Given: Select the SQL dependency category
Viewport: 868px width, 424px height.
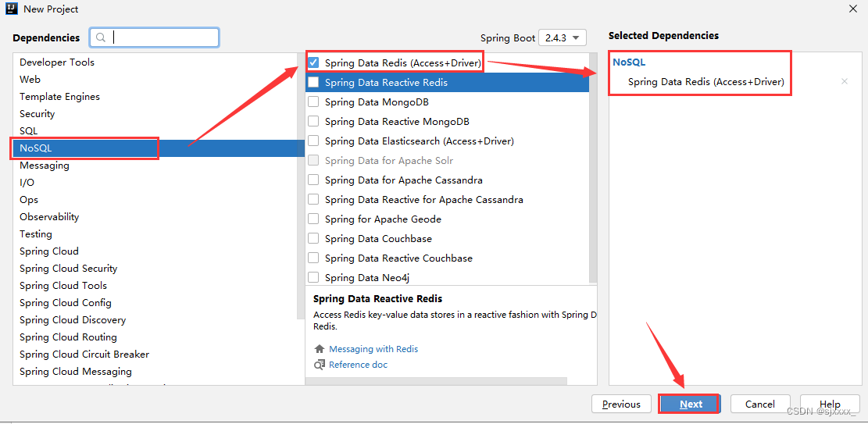Looking at the screenshot, I should pyautogui.click(x=159, y=130).
